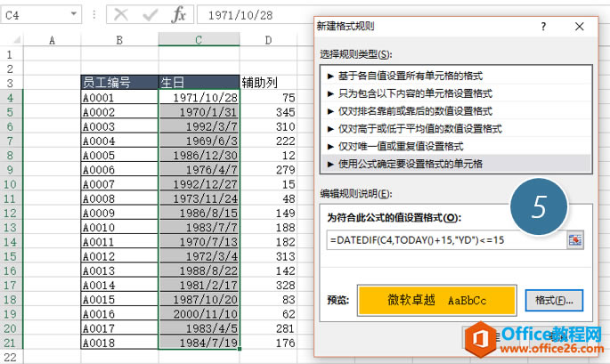Viewport: 610px width, 364px height.
Task: Select row 15 header
Action: pos(11,256)
